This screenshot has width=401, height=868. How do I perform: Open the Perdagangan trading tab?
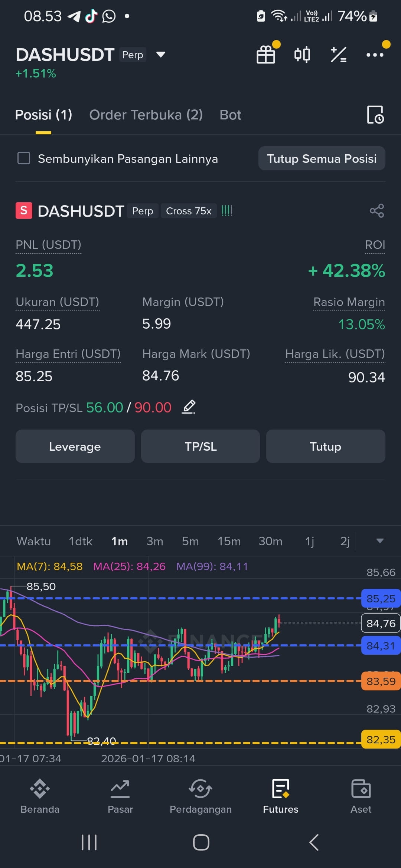click(x=200, y=796)
